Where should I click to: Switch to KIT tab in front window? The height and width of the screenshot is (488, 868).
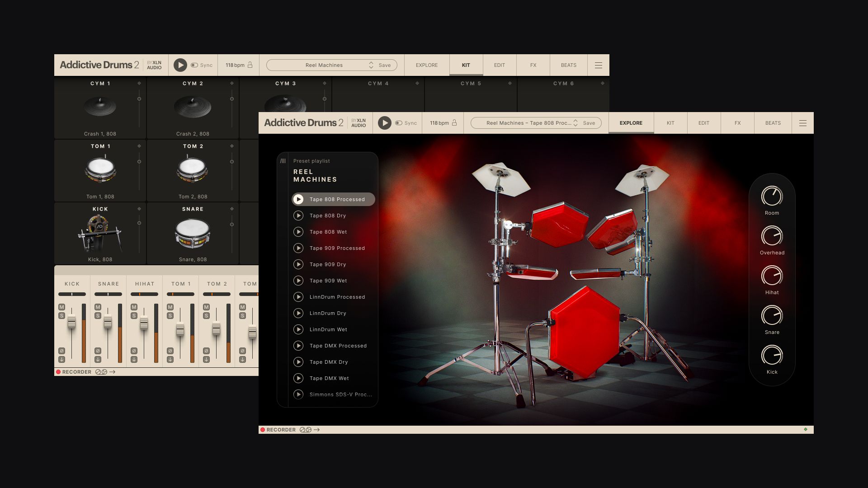pyautogui.click(x=670, y=123)
